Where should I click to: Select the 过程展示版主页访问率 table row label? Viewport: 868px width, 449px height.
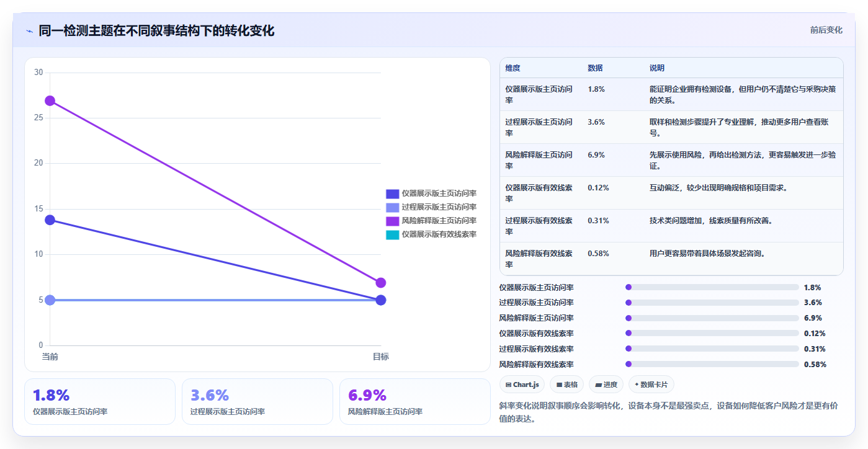pyautogui.click(x=539, y=127)
